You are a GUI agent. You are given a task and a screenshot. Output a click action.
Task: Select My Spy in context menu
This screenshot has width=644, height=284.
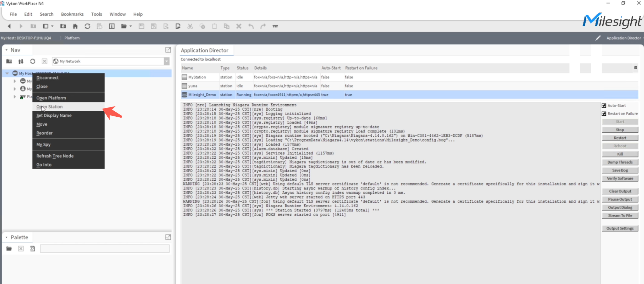pyautogui.click(x=68, y=144)
